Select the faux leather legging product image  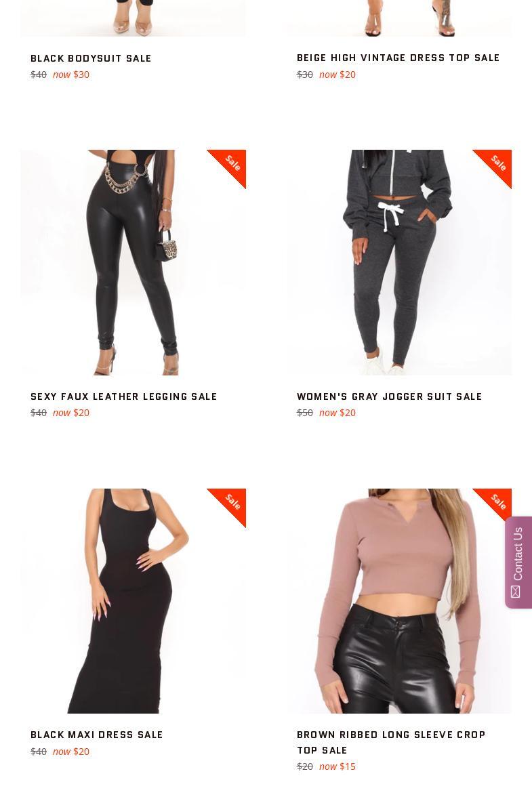coord(133,262)
